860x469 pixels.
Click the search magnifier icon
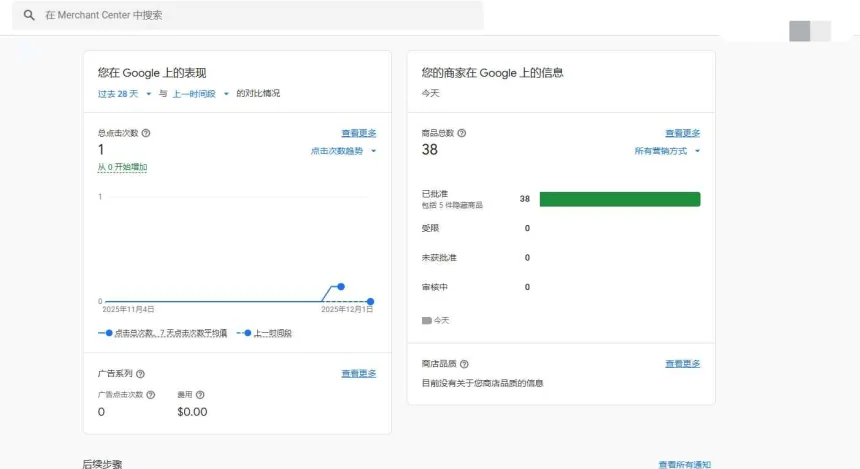point(29,16)
